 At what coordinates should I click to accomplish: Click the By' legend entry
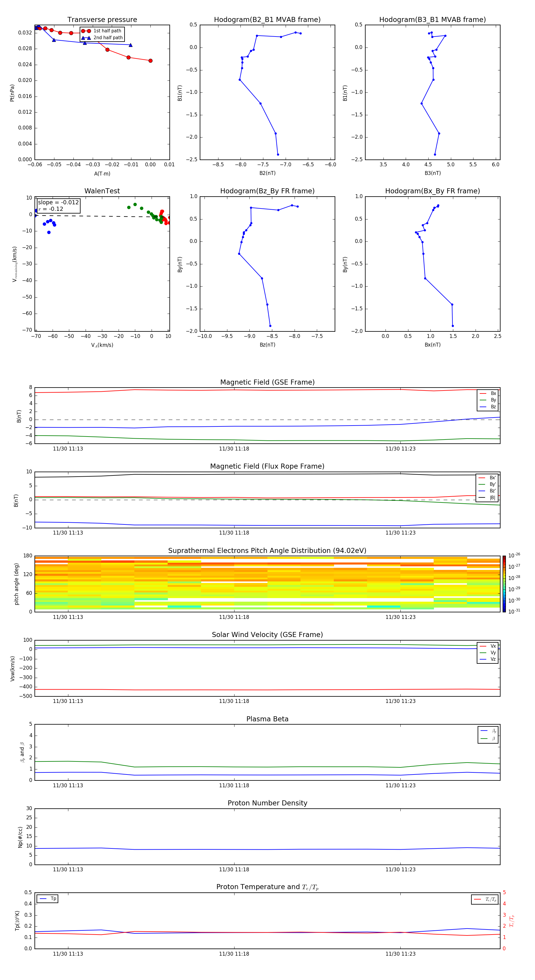(x=487, y=484)
